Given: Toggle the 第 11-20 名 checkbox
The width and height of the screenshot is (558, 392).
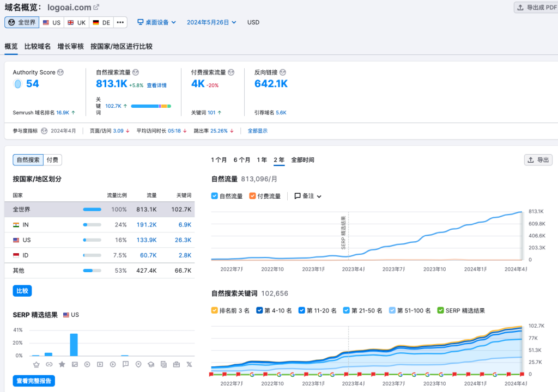Looking at the screenshot, I should (302, 310).
